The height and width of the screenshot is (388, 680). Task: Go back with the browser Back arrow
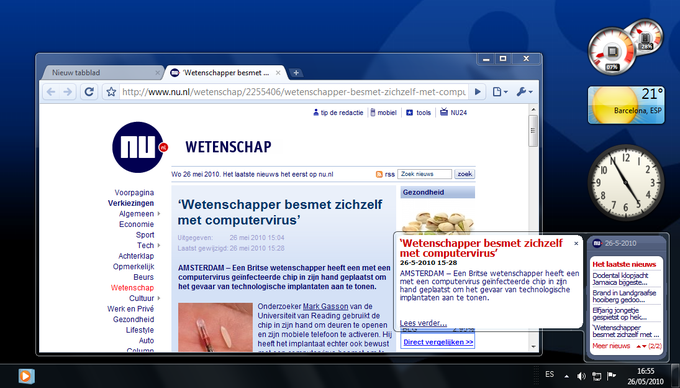51,92
